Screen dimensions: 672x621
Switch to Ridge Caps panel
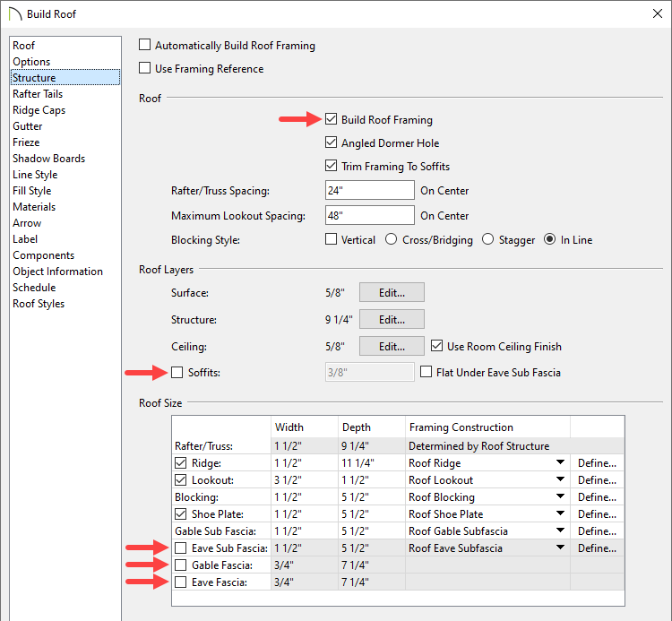coord(65,110)
